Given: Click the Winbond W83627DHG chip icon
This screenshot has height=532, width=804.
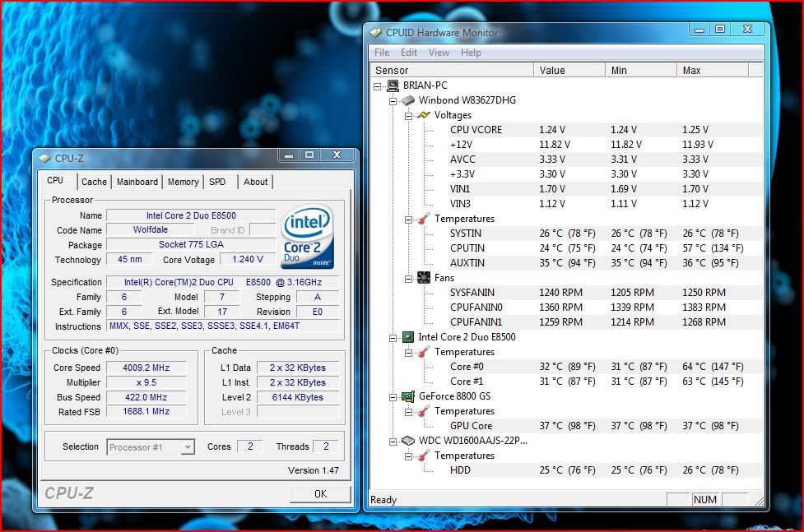Looking at the screenshot, I should click(x=407, y=100).
